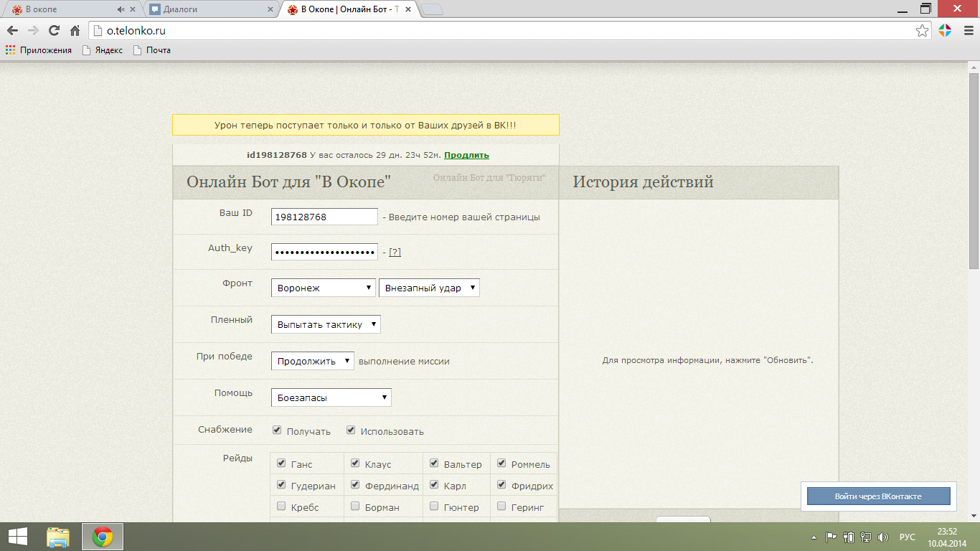Click the id198128768 account text
This screenshot has height=551, width=980.
click(277, 155)
